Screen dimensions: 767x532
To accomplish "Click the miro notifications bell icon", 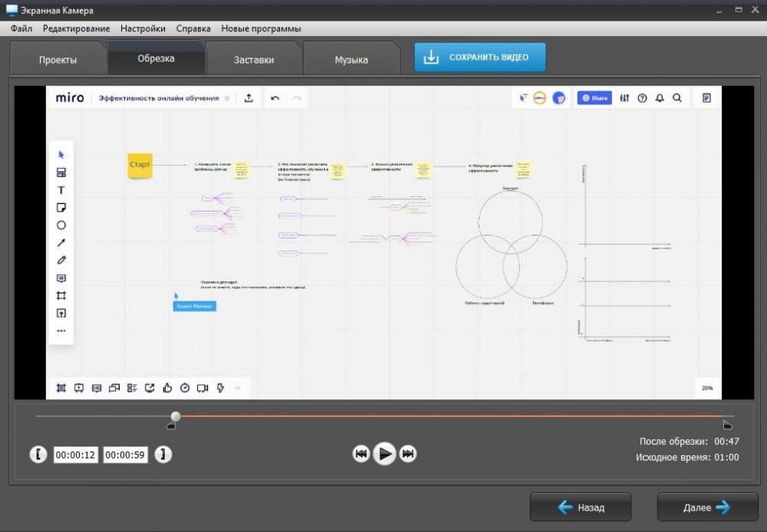I will (660, 98).
